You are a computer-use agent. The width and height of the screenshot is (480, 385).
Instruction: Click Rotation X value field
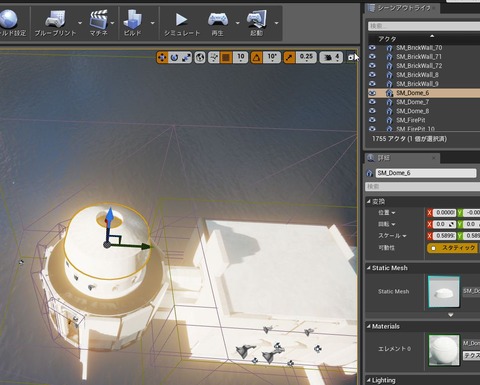point(445,224)
